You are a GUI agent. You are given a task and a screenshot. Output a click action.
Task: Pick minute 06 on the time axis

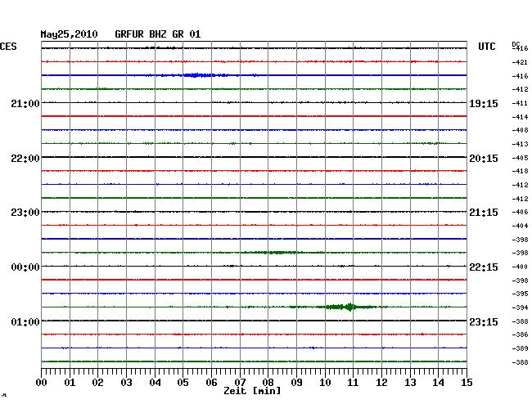point(211,382)
